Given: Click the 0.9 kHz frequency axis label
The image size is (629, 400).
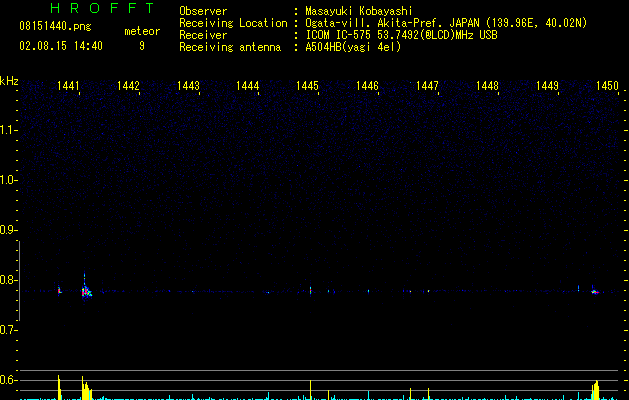Looking at the screenshot, I should [x=8, y=230].
